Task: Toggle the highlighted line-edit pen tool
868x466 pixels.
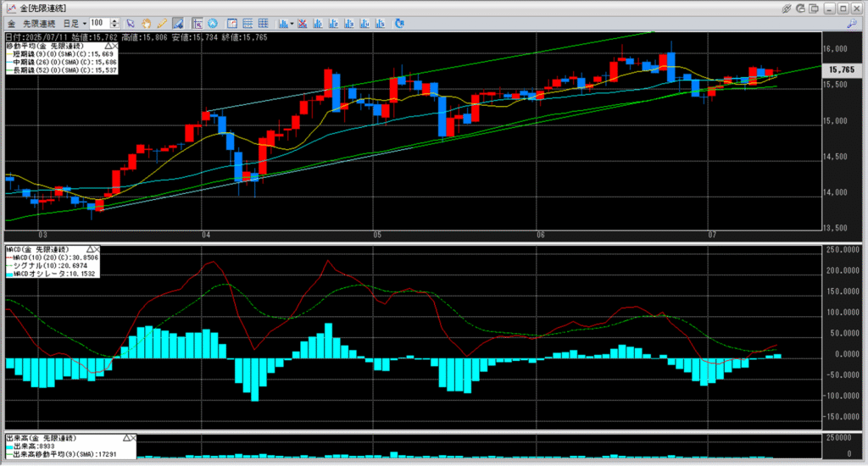Action: (178, 23)
